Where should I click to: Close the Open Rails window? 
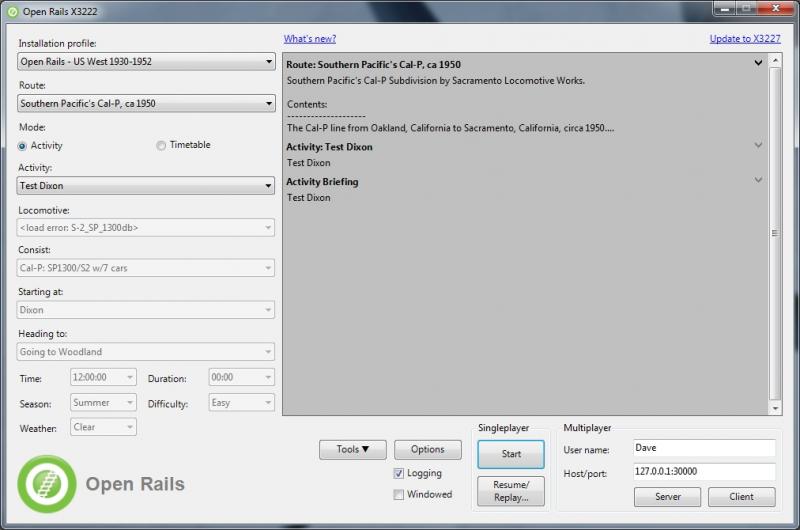point(775,8)
